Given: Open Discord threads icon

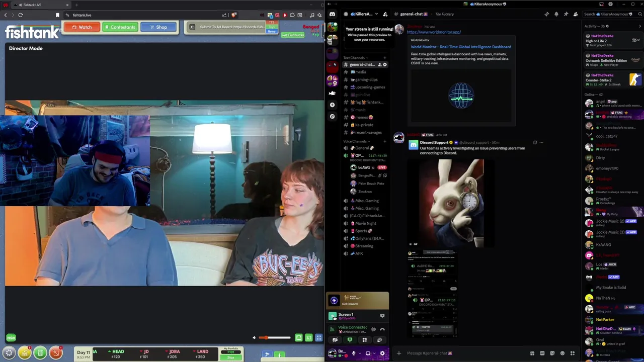Looking at the screenshot, I should tap(547, 14).
